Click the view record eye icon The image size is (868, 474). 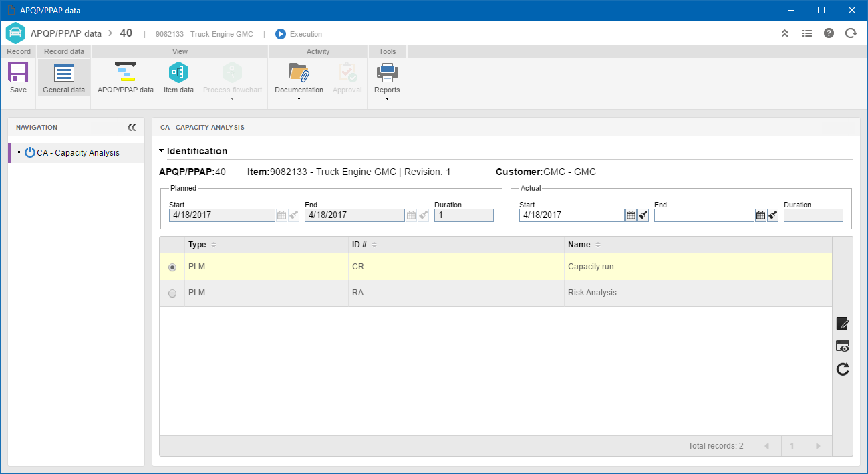843,346
